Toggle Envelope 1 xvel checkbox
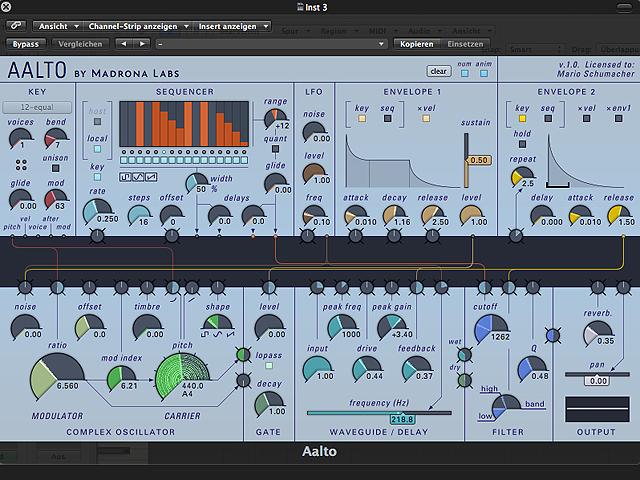The width and height of the screenshot is (640, 480). [x=426, y=118]
